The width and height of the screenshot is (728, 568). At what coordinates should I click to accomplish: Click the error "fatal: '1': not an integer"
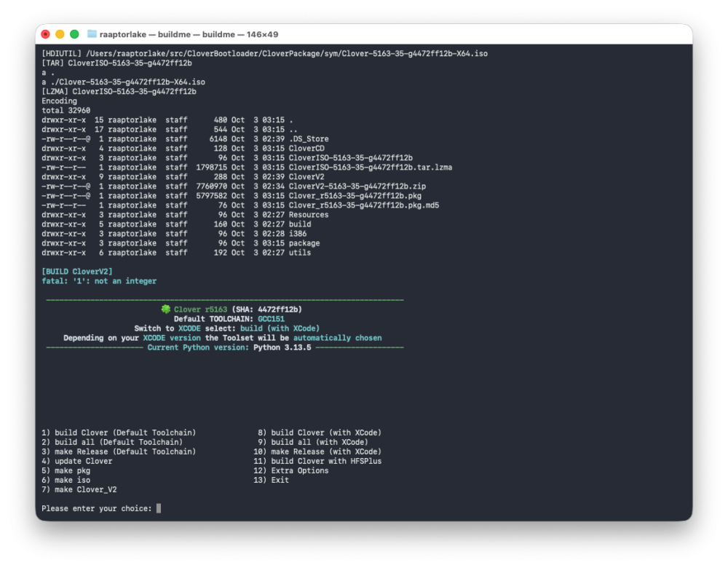click(x=99, y=281)
